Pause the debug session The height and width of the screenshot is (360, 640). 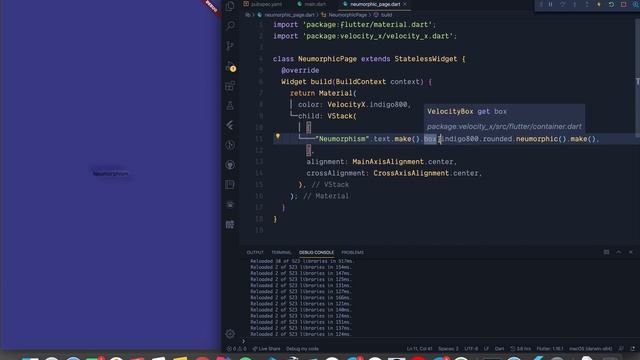[x=550, y=4]
